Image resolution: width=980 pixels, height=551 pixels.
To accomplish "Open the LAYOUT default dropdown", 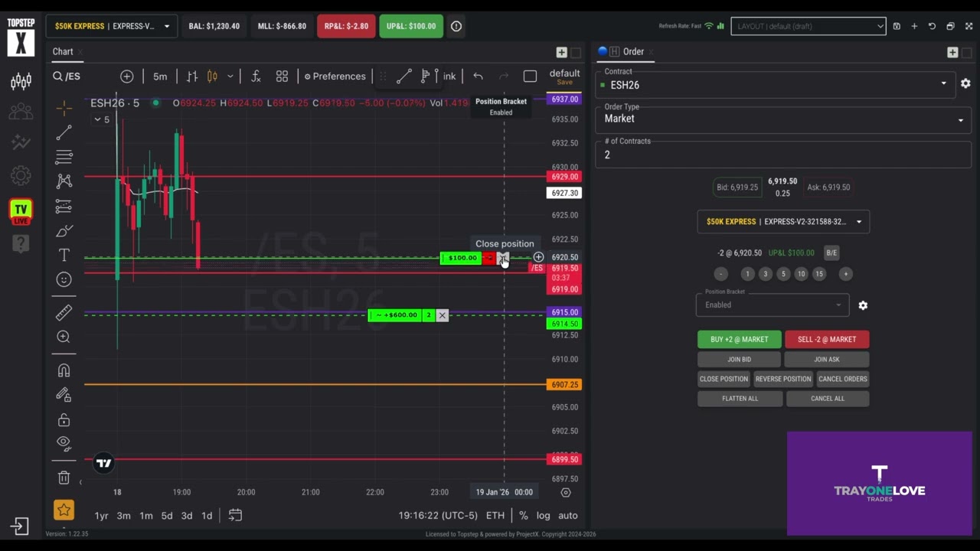I will click(x=808, y=26).
